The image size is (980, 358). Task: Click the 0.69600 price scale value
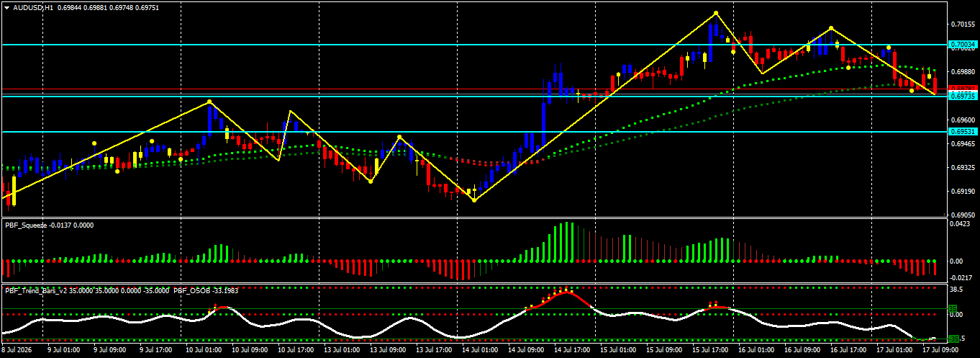click(963, 120)
